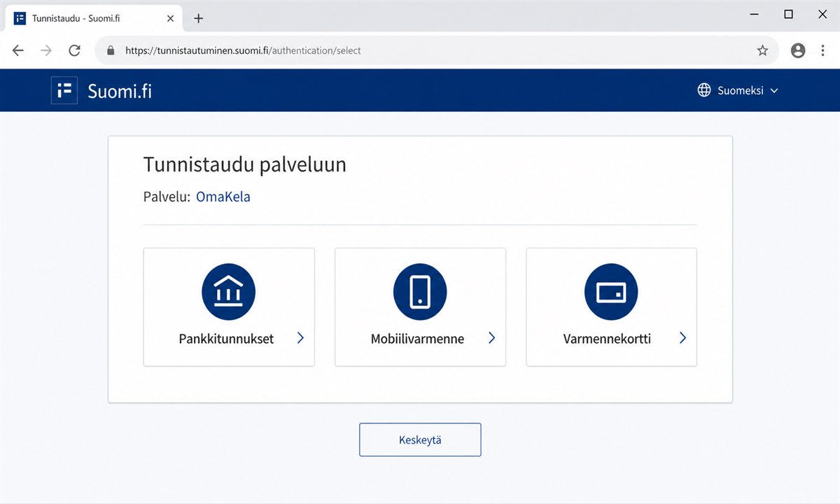Screen dimensions: 840x504
Task: Click the chevron next to Mobiilivarmenne
Action: click(x=491, y=338)
